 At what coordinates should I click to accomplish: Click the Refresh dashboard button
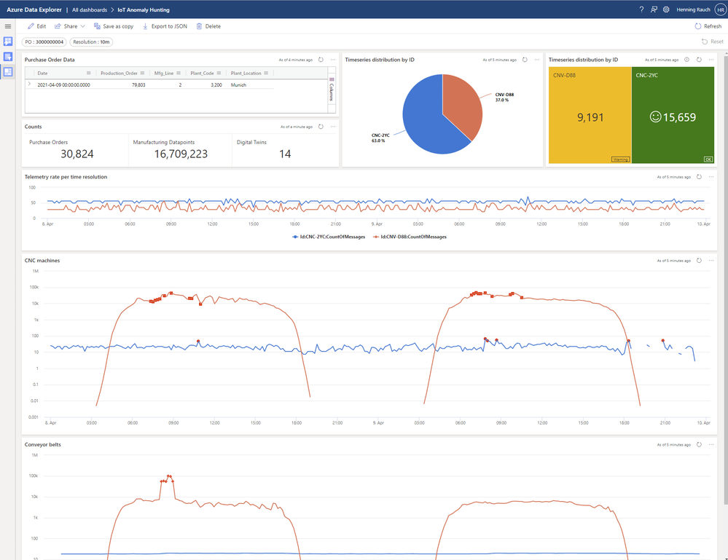click(x=708, y=26)
